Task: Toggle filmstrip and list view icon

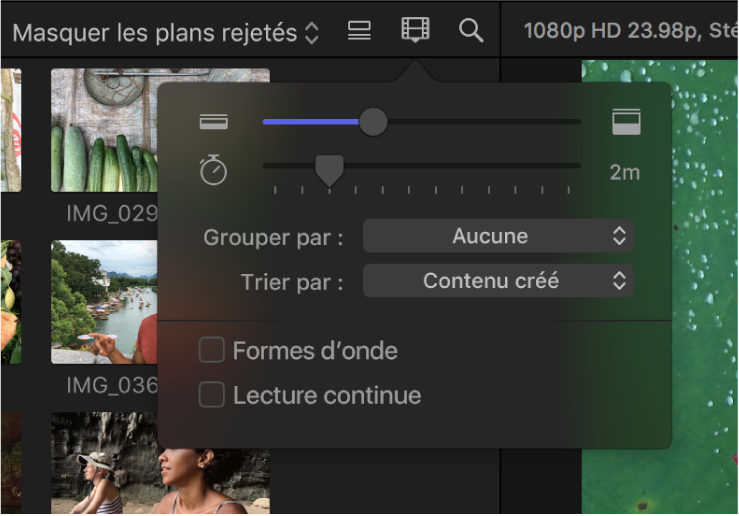Action: coord(359,31)
